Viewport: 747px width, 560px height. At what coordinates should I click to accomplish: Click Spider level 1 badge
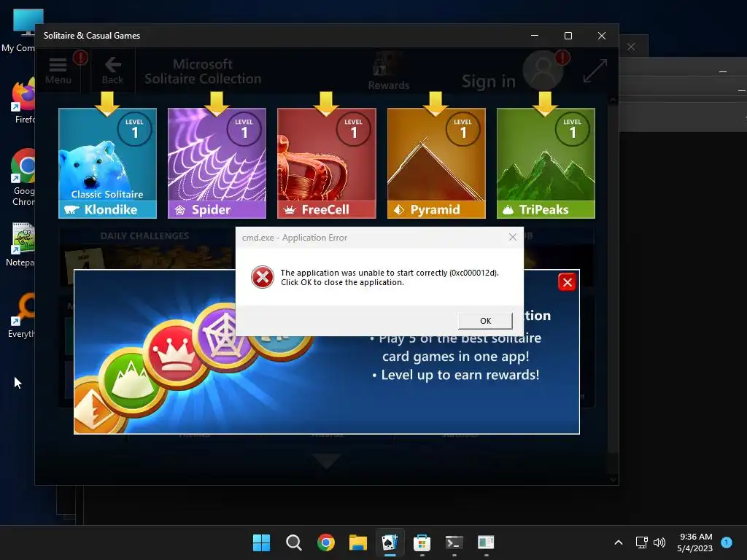click(244, 129)
